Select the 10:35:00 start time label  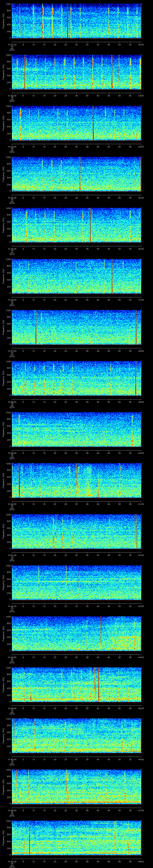tap(12, 249)
